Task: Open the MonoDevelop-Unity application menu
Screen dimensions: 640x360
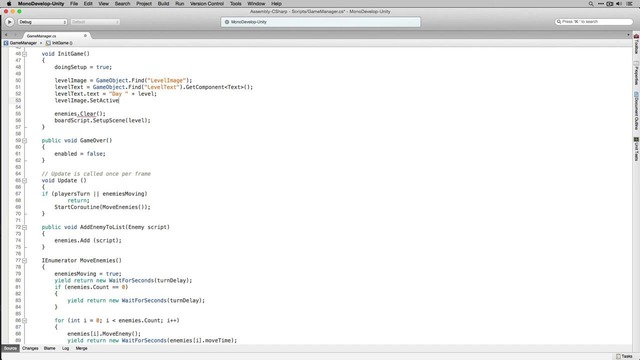Action: click(x=41, y=4)
